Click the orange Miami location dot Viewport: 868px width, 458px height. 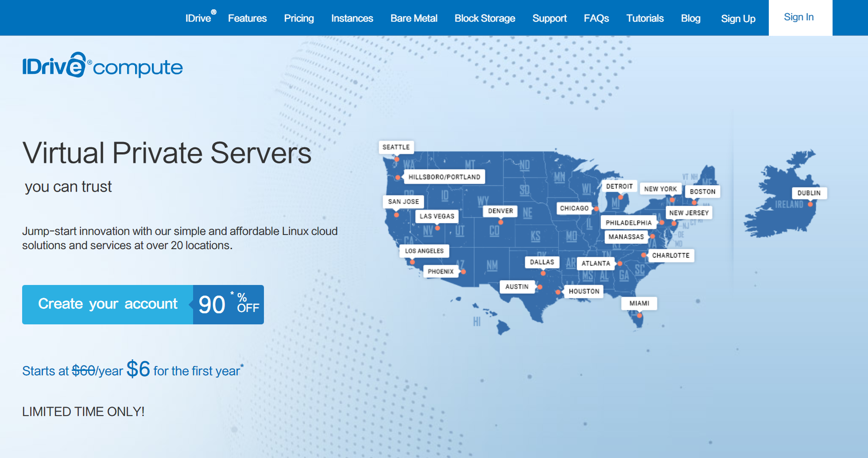click(639, 316)
